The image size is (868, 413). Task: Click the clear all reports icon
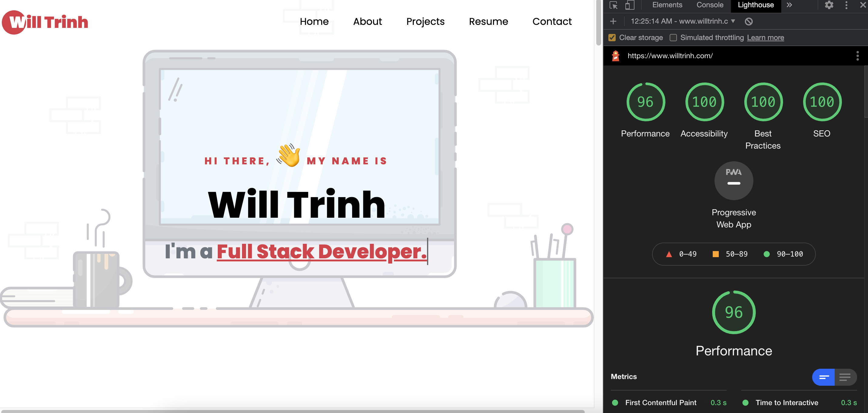[x=749, y=22]
